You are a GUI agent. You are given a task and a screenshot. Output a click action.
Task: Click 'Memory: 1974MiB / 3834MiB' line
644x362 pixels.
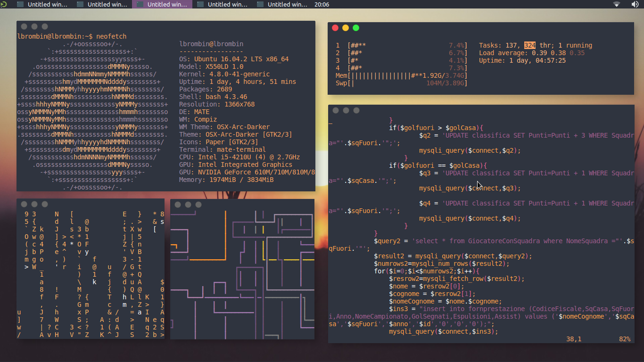pyautogui.click(x=226, y=180)
